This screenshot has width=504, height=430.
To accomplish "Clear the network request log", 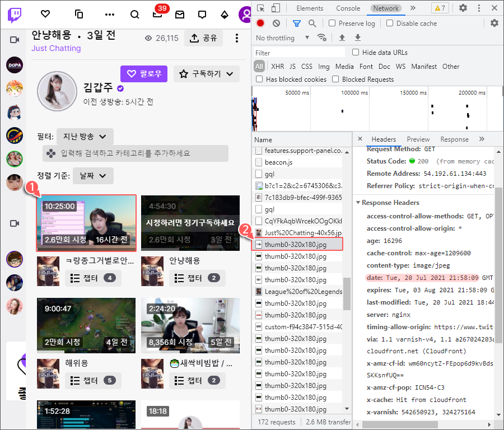I will 275,24.
